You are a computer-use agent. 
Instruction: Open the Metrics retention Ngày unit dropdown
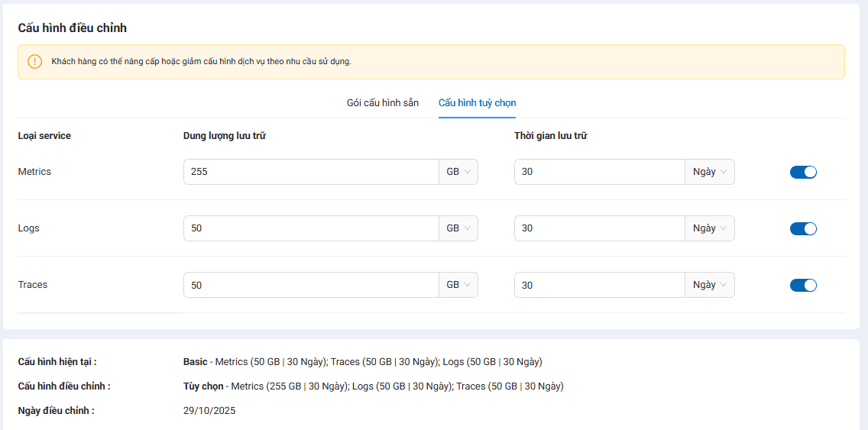point(709,172)
